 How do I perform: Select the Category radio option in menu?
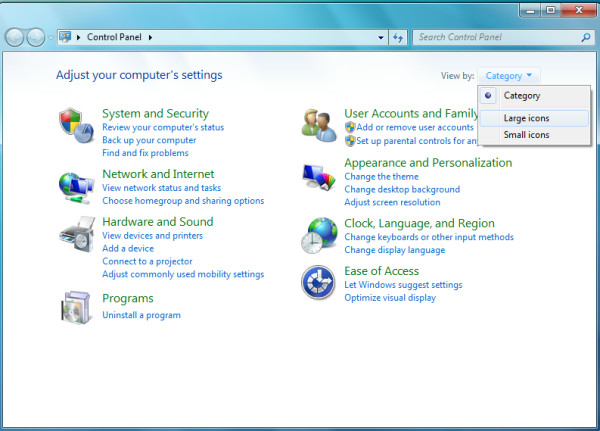click(x=534, y=96)
